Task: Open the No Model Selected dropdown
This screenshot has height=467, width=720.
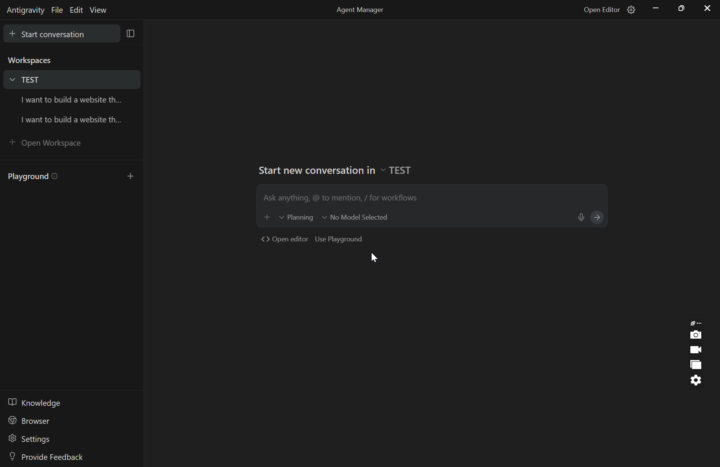Action: (355, 217)
